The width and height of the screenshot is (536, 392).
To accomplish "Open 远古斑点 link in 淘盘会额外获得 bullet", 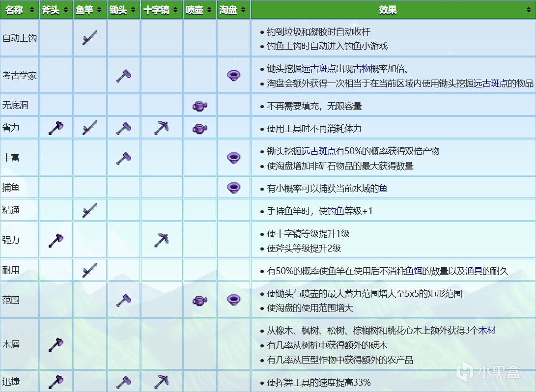I will [490, 84].
